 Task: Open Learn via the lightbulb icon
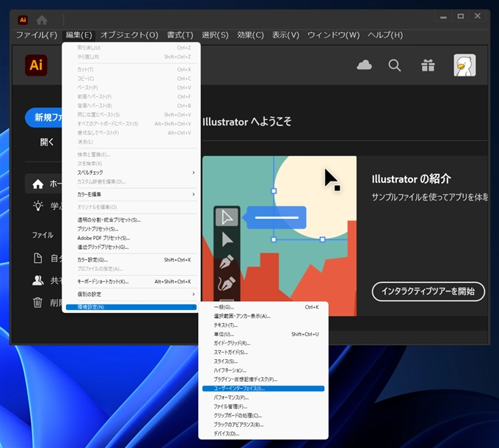click(38, 206)
